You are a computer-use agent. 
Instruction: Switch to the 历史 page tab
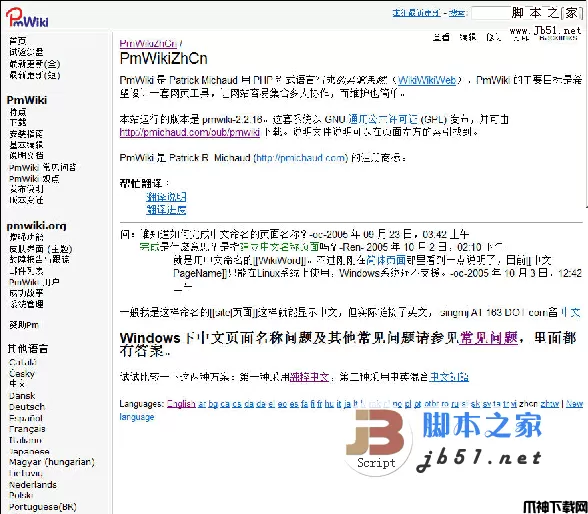coord(493,37)
